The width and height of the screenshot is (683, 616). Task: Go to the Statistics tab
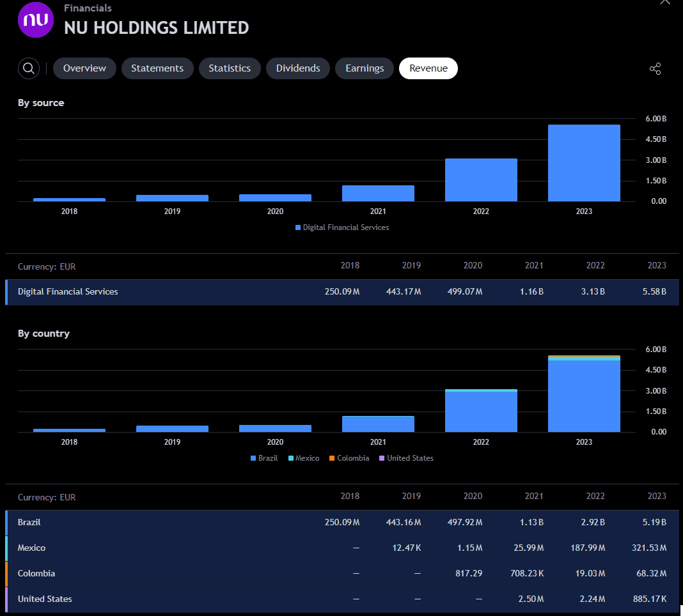pos(230,68)
